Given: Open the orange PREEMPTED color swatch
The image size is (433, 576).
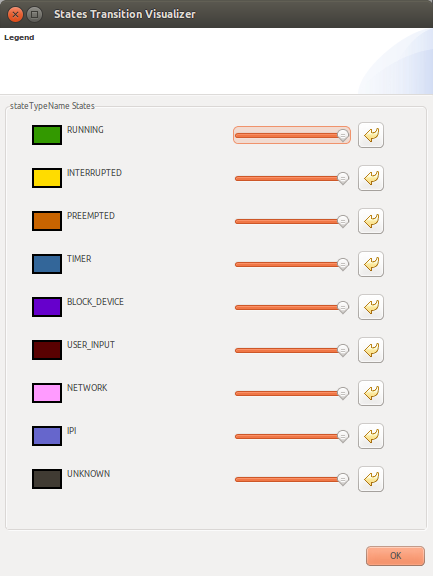Looking at the screenshot, I should pos(47,221).
